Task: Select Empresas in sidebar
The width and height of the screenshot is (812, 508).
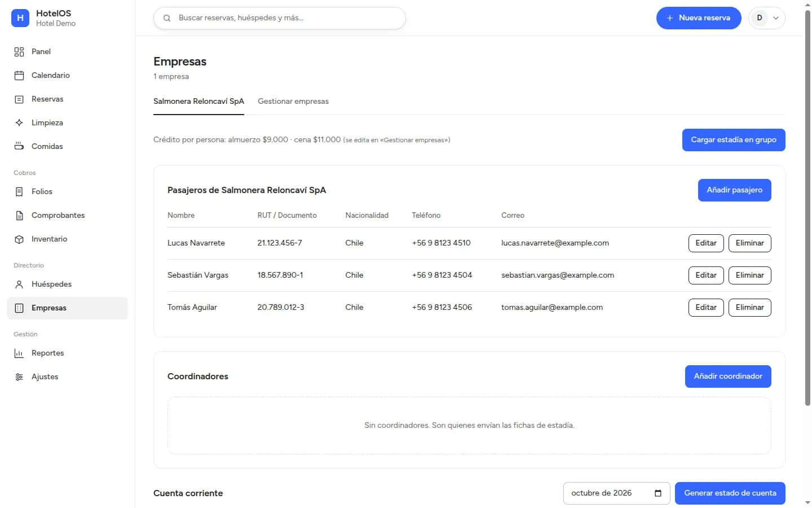Action: pos(68,308)
